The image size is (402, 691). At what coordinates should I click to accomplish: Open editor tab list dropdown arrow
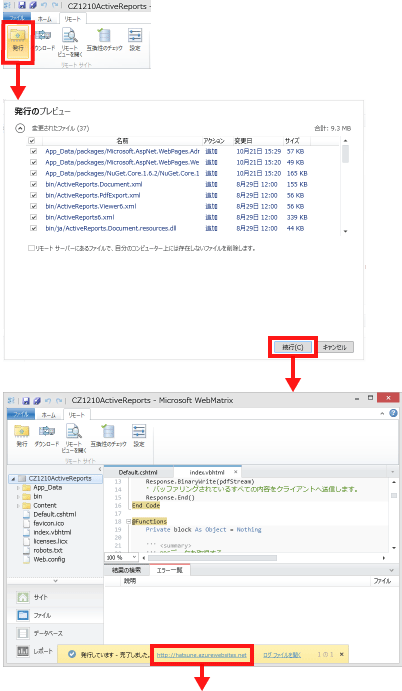pos(392,472)
